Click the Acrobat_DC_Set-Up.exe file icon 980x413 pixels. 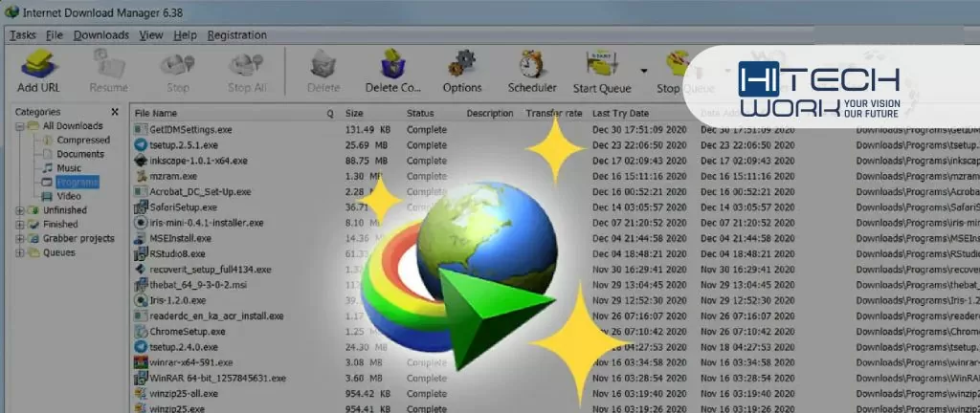point(141,191)
